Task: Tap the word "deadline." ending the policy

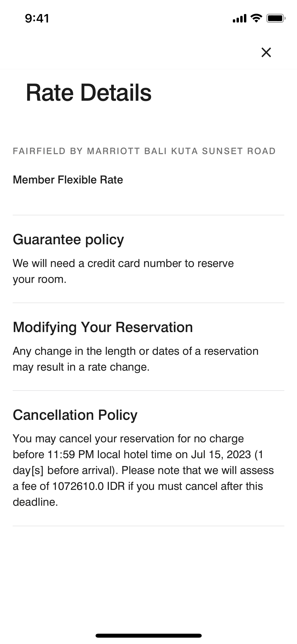Action: click(x=35, y=502)
